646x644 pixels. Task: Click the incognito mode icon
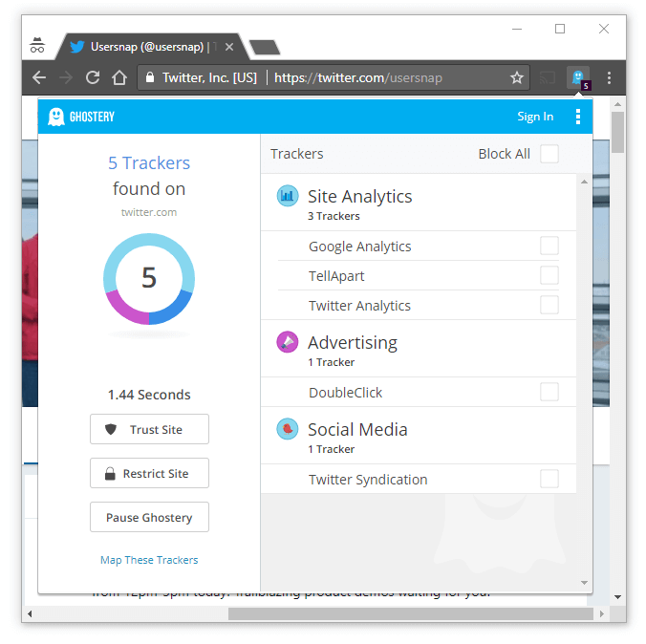point(37,45)
